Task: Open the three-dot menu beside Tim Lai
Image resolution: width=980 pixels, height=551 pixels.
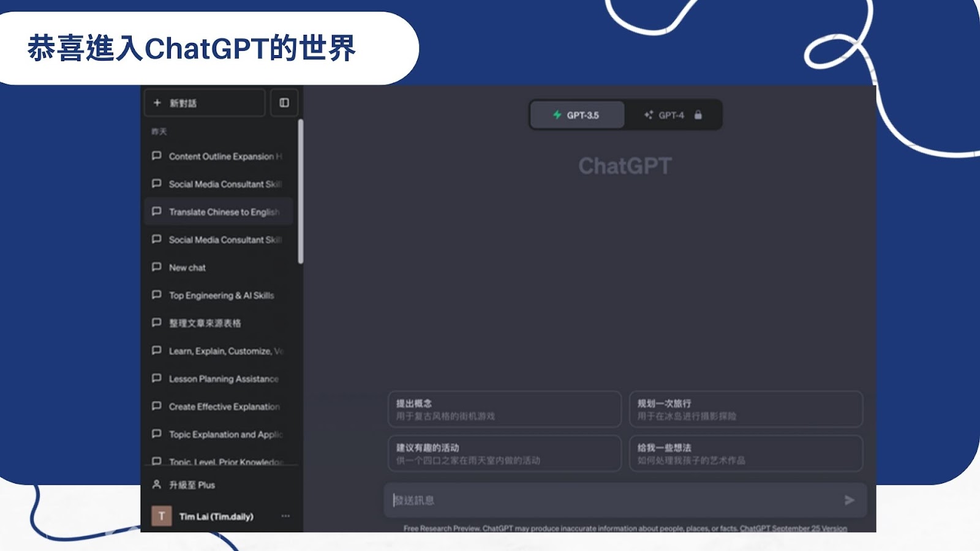Action: tap(285, 516)
